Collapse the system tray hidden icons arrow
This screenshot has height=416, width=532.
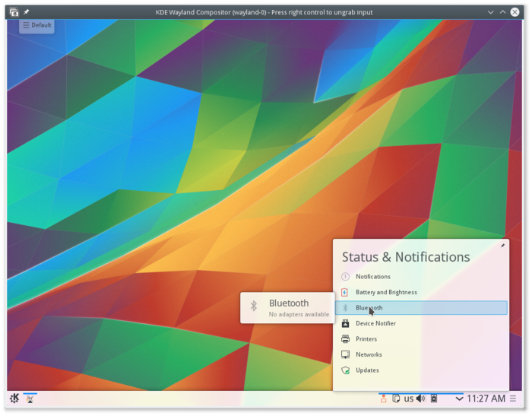tap(459, 399)
